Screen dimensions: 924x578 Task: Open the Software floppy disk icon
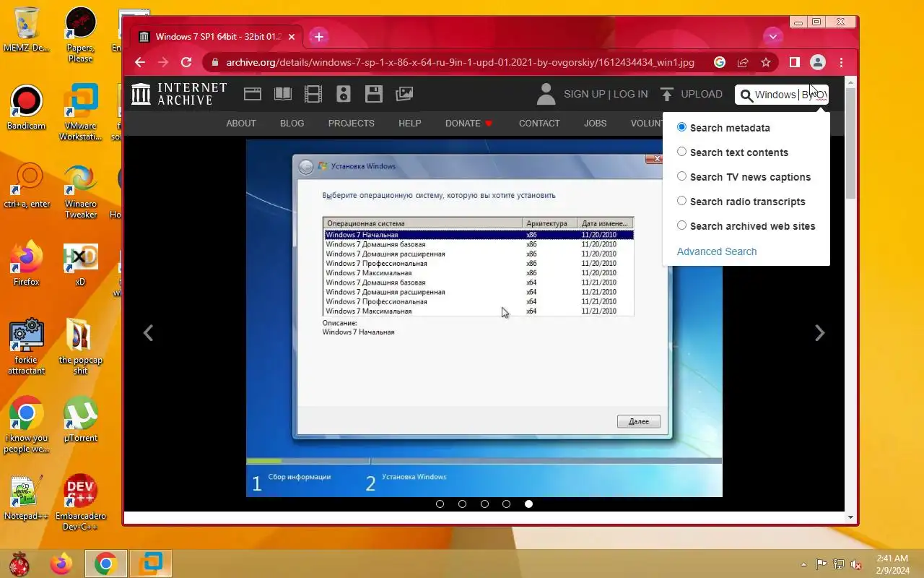click(x=373, y=94)
